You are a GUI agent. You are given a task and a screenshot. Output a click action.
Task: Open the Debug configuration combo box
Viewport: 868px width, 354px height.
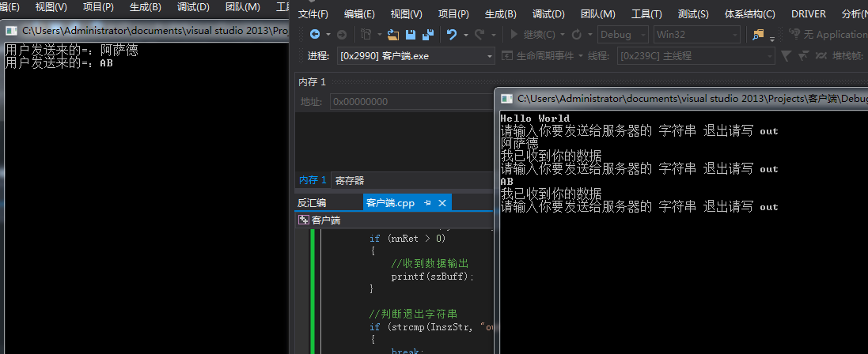(x=623, y=34)
